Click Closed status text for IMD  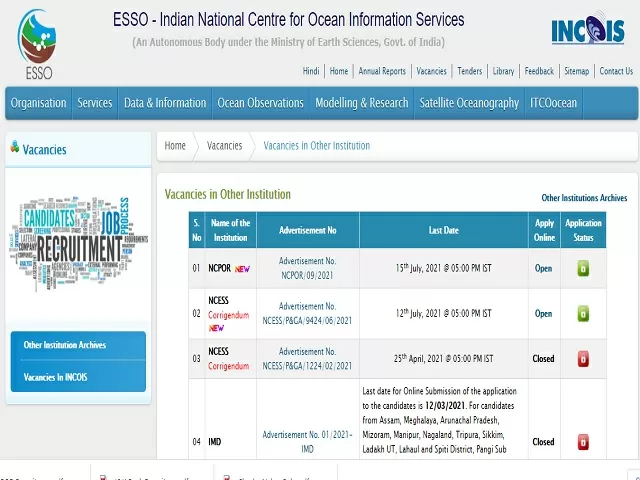point(543,442)
